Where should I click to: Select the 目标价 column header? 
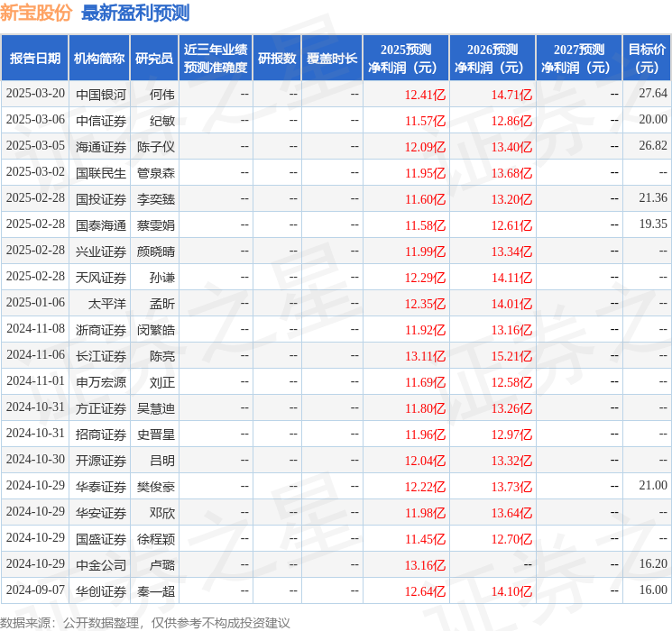pyautogui.click(x=647, y=58)
